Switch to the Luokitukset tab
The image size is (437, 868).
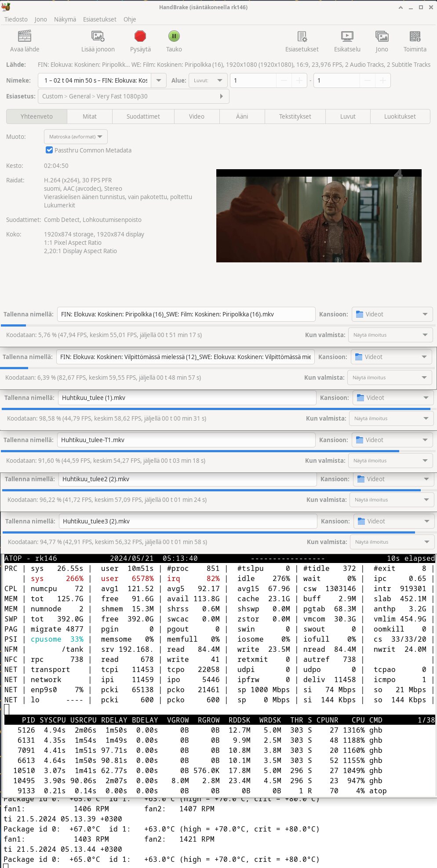point(400,116)
